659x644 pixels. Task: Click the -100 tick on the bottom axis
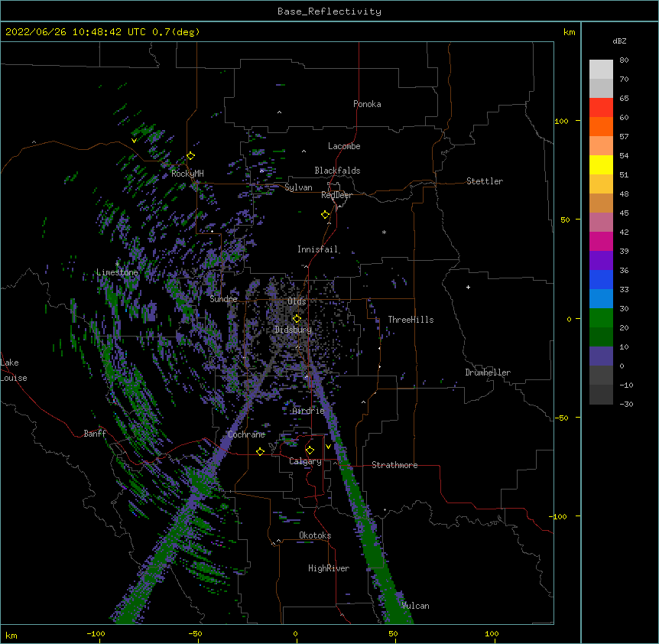click(96, 633)
